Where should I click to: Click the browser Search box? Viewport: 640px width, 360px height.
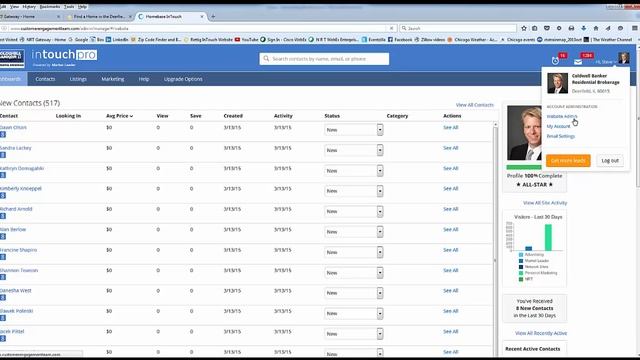(458, 28)
